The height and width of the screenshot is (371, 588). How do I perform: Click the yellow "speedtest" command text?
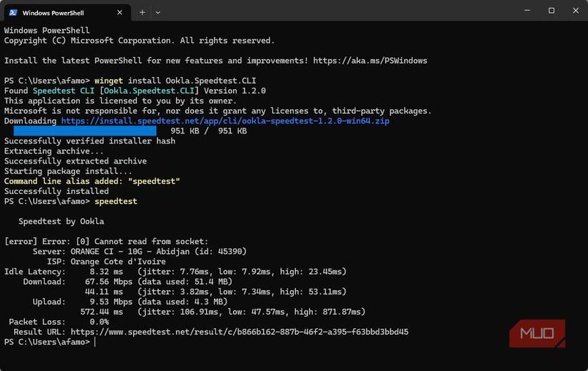coord(115,201)
